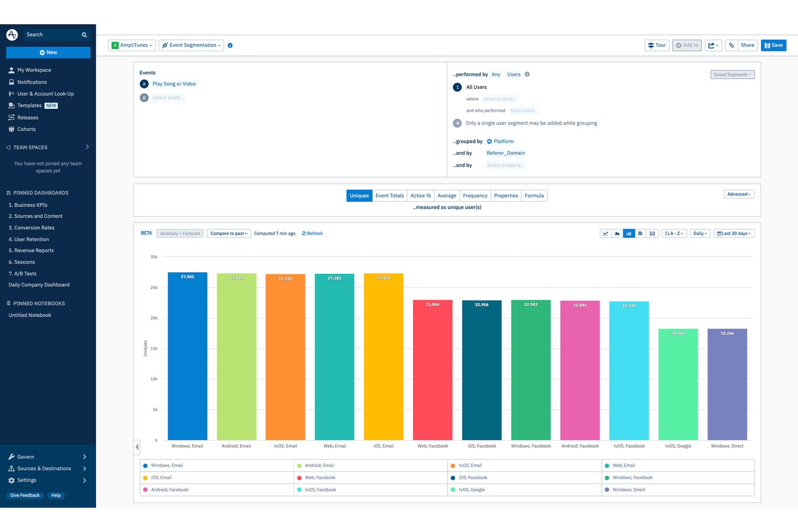
Task: Copy chart link with the link icon
Action: click(x=732, y=45)
